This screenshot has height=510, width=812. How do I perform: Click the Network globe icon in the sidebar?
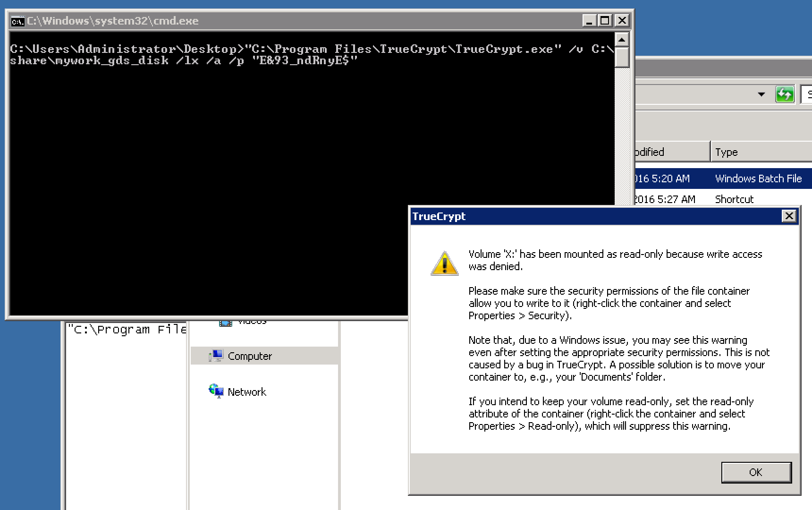point(216,391)
